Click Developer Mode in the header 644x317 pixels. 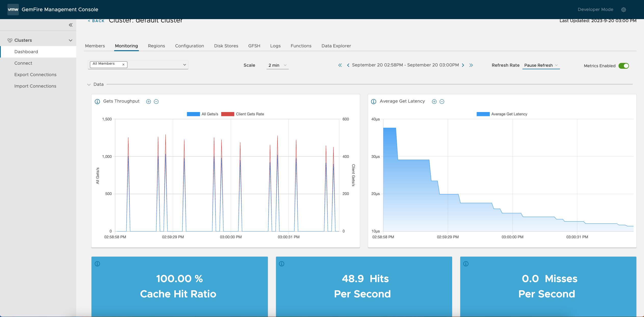(x=595, y=9)
